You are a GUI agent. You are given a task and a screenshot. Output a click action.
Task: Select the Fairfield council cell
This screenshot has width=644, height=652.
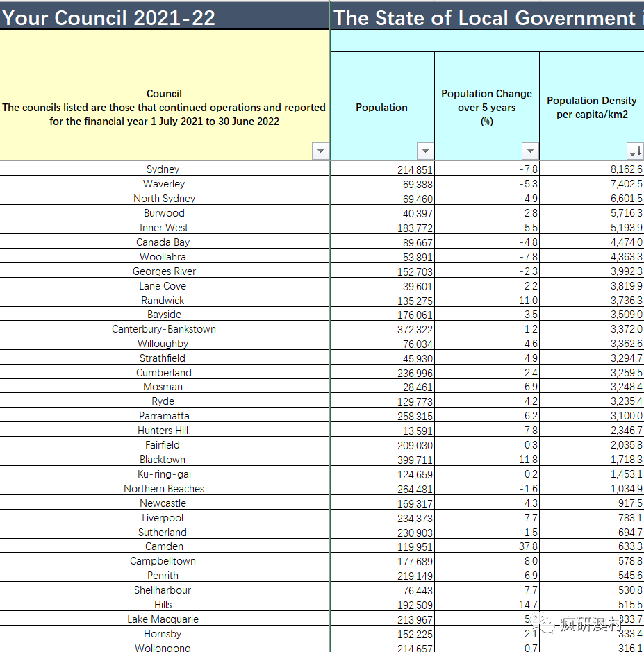coord(164,444)
